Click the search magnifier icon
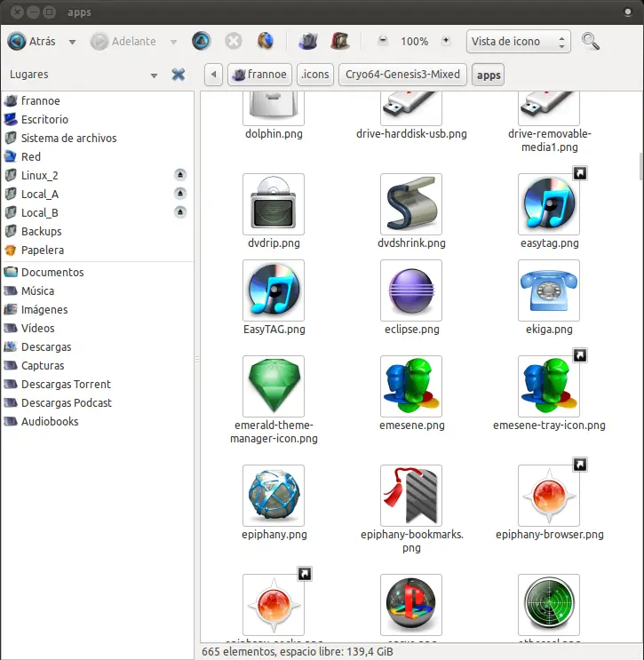 coord(590,41)
